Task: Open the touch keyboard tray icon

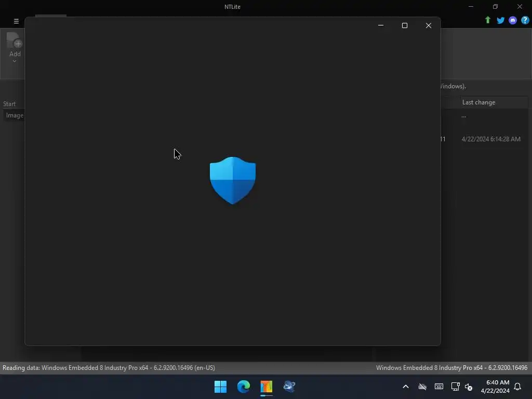Action: tap(438, 387)
